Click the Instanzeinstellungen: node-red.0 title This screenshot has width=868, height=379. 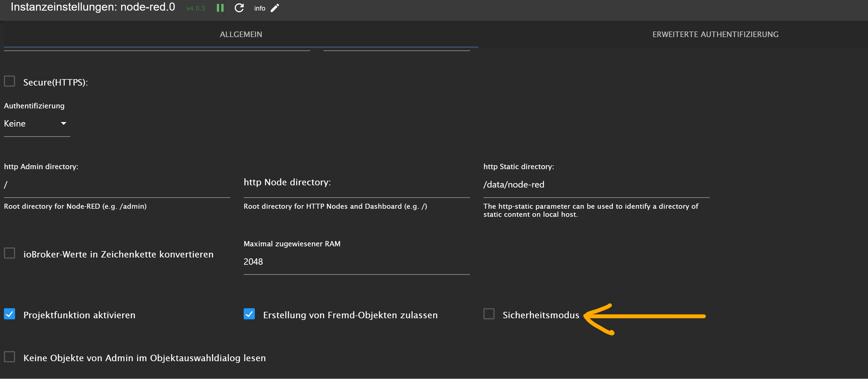coord(93,7)
